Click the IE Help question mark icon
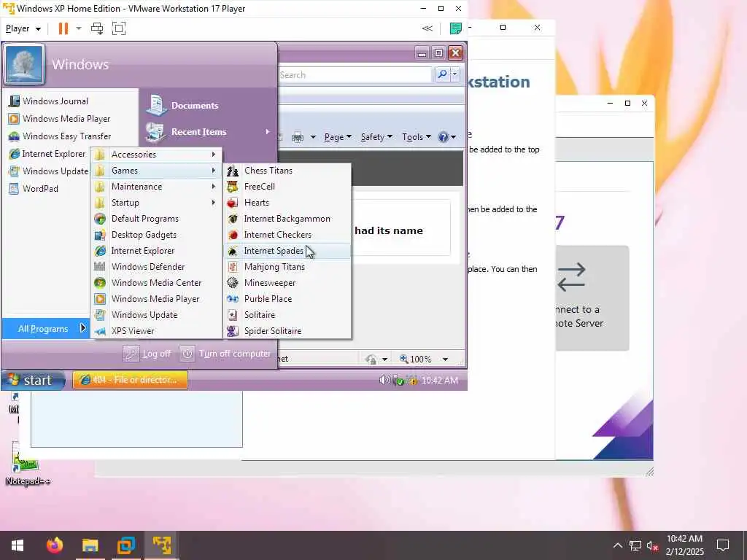This screenshot has width=747, height=560. coord(443,137)
